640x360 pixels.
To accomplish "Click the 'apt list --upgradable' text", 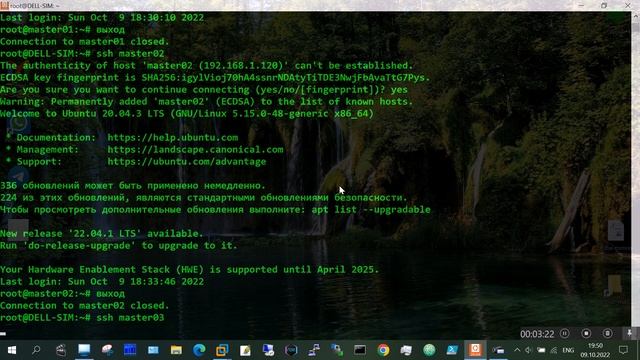I will coord(371,209).
